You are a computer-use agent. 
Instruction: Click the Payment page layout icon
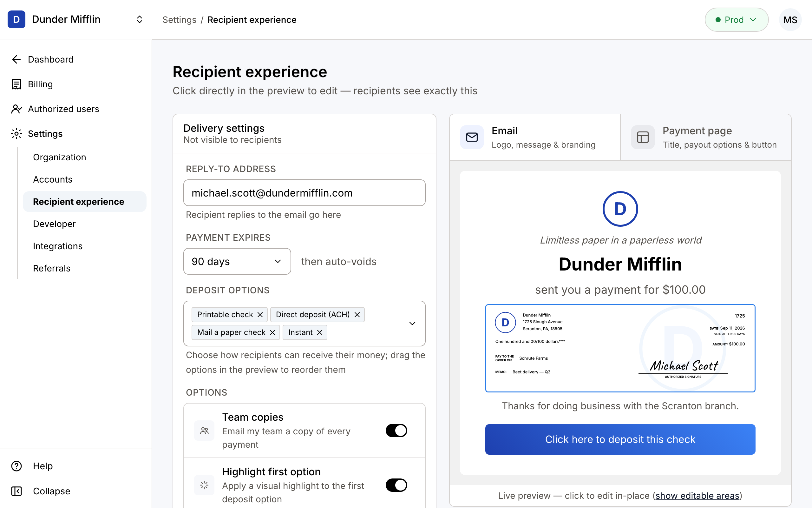(643, 137)
